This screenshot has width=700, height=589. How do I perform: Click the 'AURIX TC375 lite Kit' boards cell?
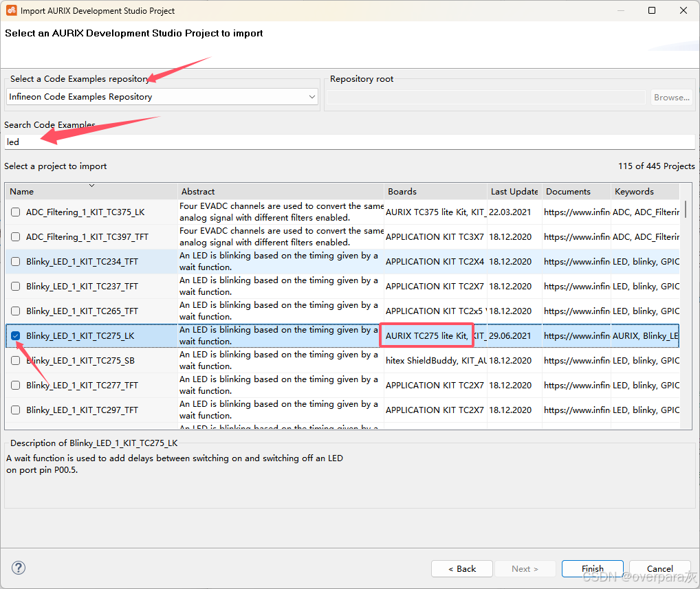click(x=436, y=212)
